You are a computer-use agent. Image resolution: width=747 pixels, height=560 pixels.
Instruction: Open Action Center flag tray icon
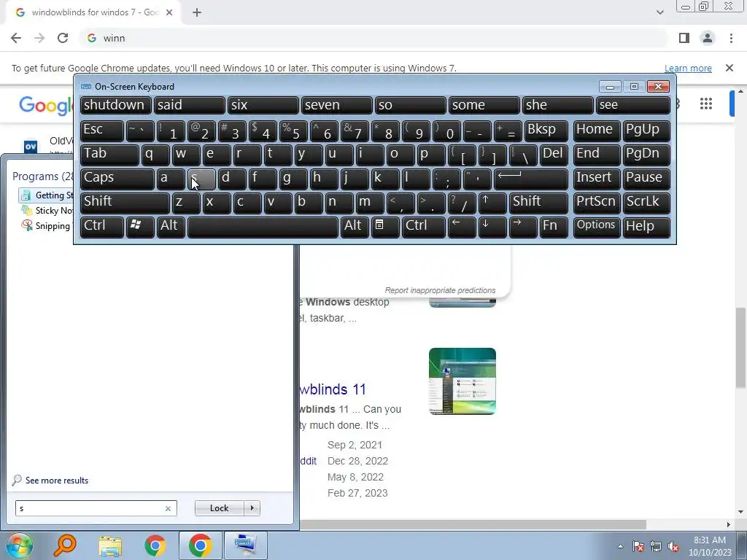(x=638, y=546)
